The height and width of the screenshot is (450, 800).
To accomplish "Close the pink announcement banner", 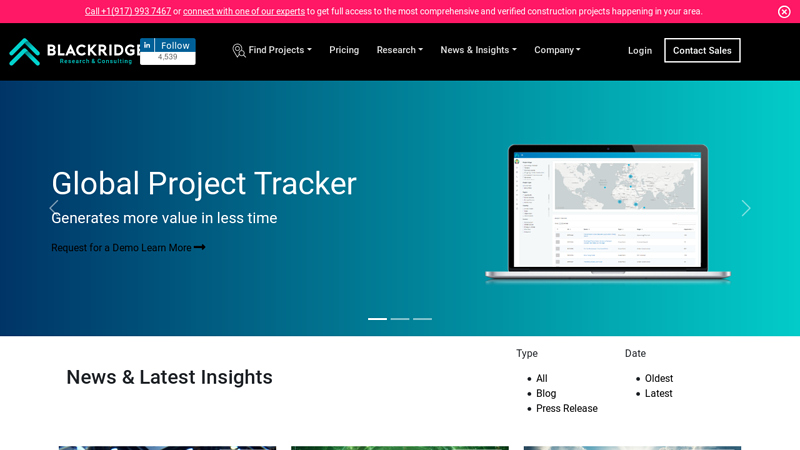I will pyautogui.click(x=784, y=12).
